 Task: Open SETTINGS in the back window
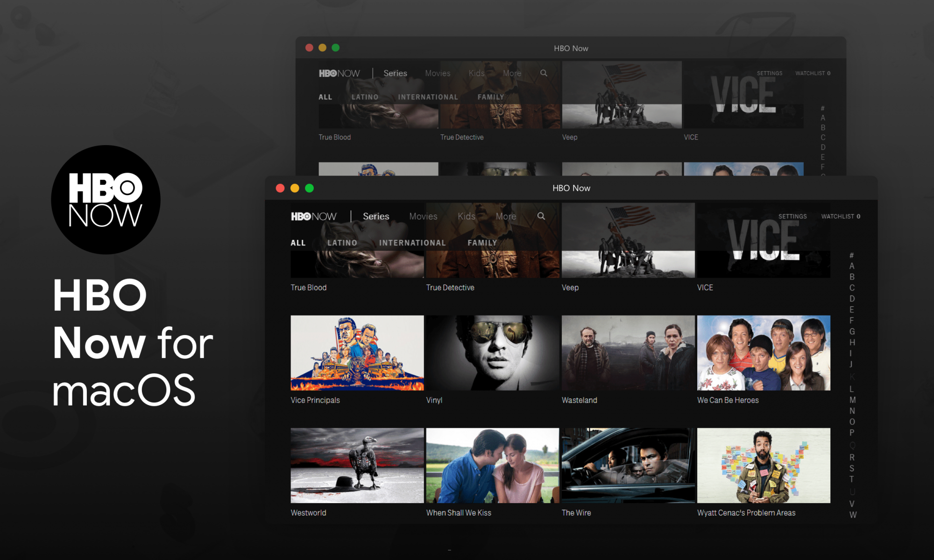(770, 73)
